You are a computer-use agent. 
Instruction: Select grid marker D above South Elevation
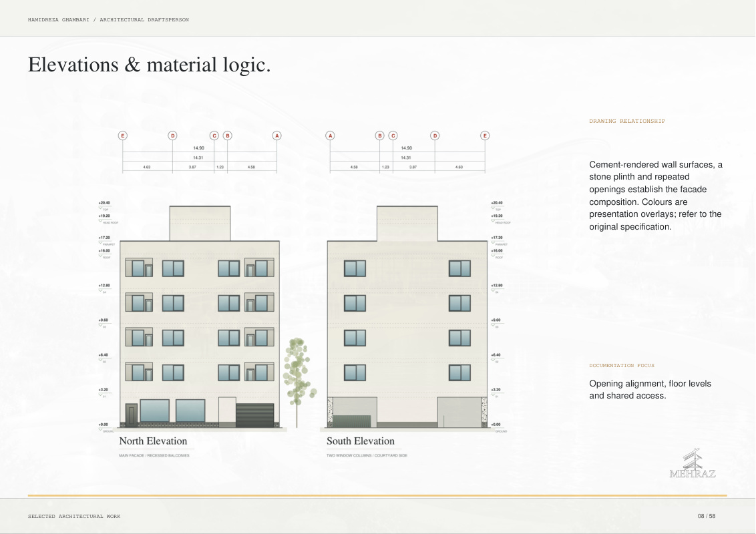click(x=435, y=136)
